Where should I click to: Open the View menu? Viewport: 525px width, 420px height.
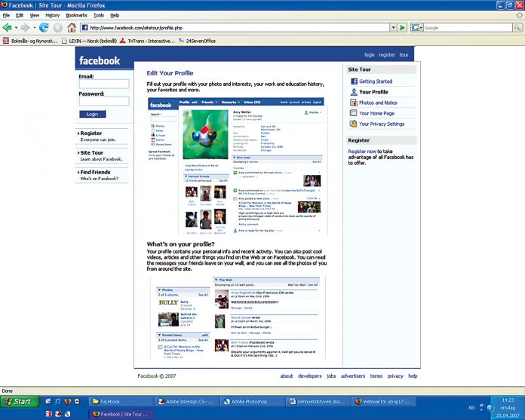34,15
